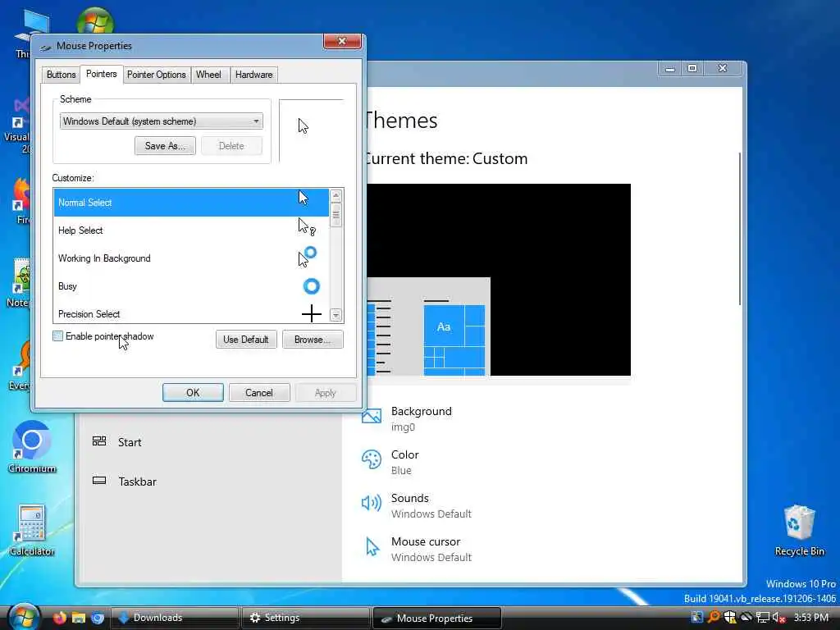The image size is (840, 630).
Task: Click the Color palette icon in Themes
Action: pos(372,459)
